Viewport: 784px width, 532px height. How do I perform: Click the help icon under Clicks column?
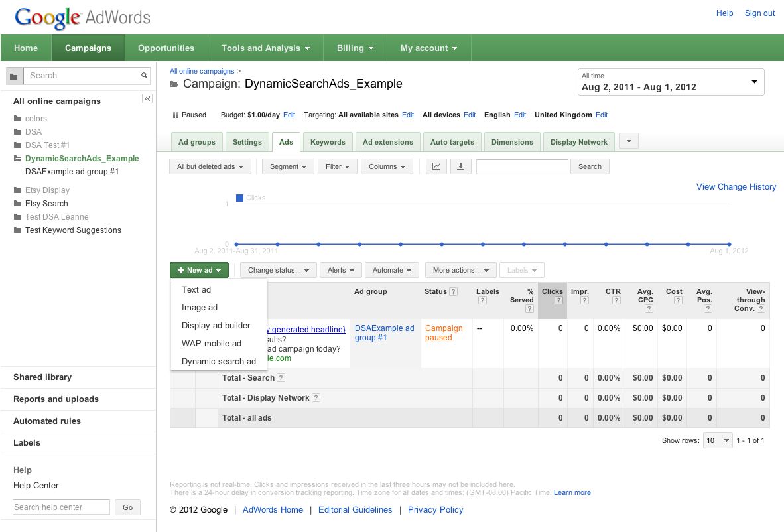point(558,300)
